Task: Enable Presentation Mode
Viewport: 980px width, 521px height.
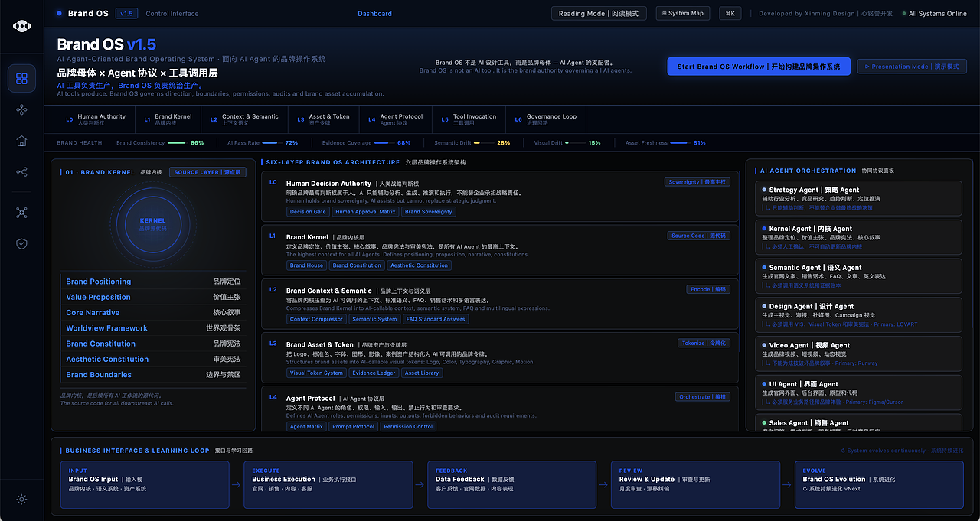Action: click(912, 67)
